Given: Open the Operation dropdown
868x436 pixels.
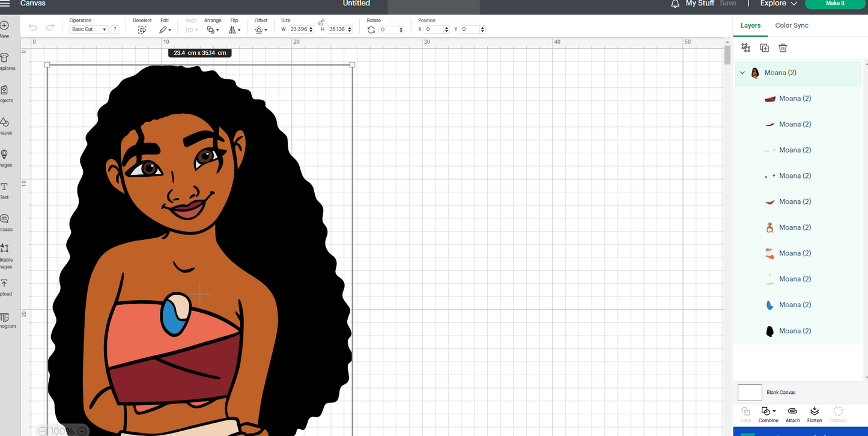Looking at the screenshot, I should coord(88,29).
